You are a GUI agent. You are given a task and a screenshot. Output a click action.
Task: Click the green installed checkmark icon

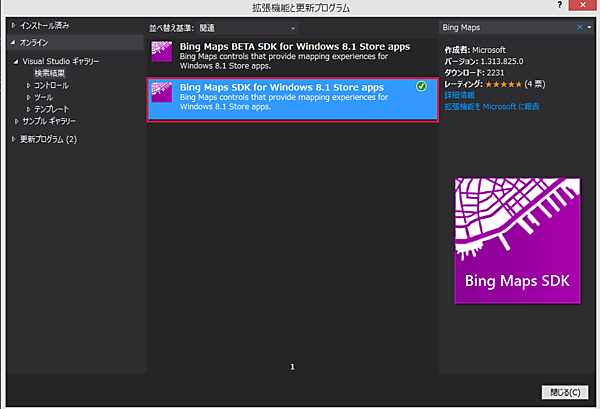(x=421, y=86)
